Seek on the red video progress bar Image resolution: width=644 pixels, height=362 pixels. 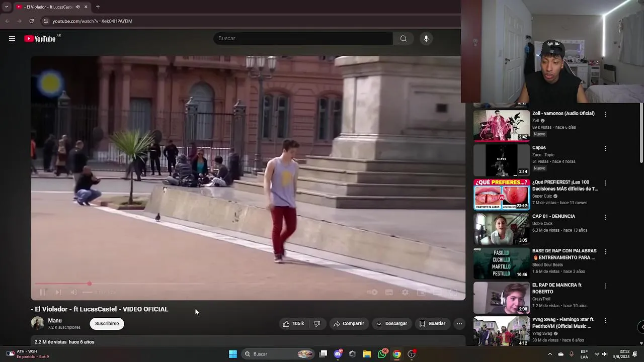(248, 284)
